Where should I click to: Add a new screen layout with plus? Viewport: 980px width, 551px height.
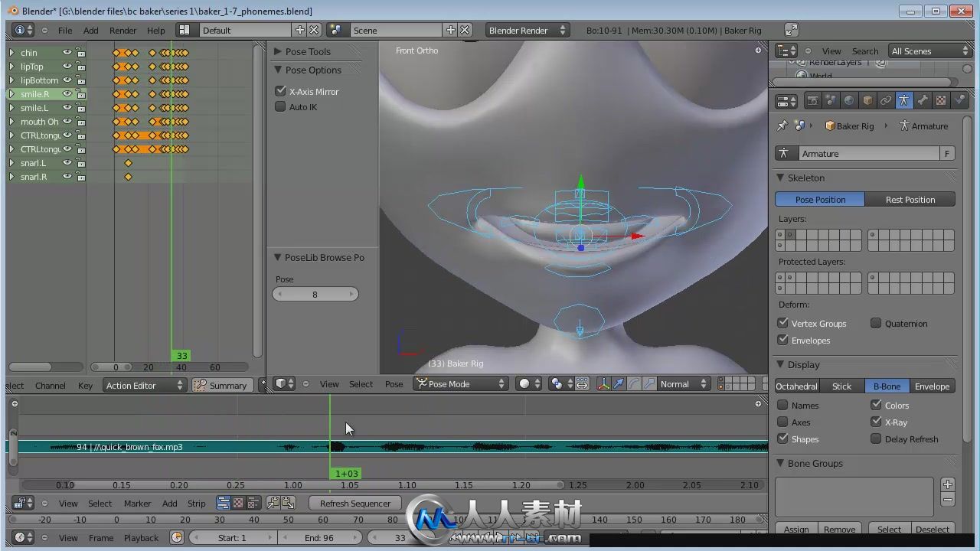(x=300, y=30)
